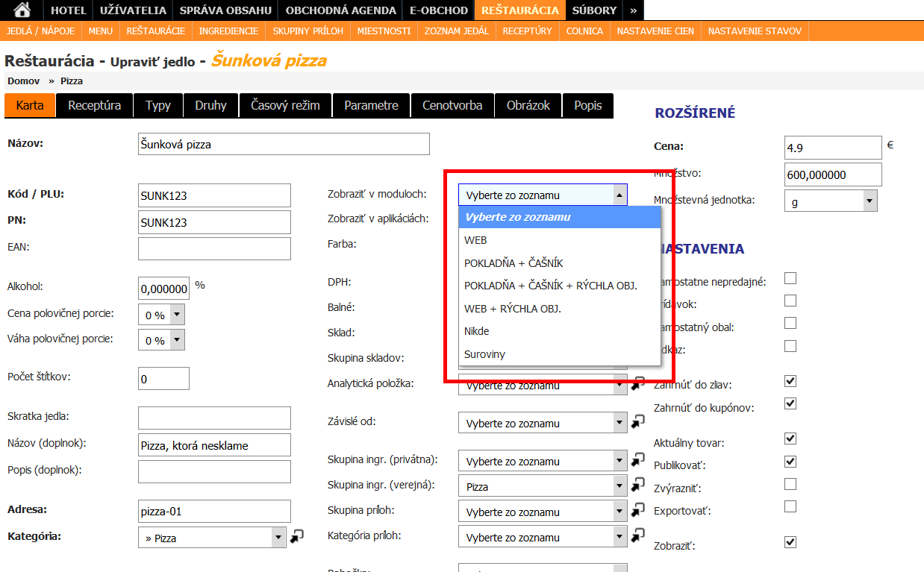Image resolution: width=924 pixels, height=572 pixels.
Task: Toggle the Publikovať checkbox
Action: point(790,462)
